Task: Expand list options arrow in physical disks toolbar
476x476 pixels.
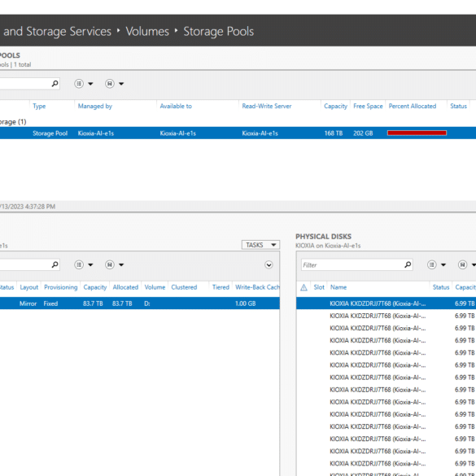Action: click(443, 265)
